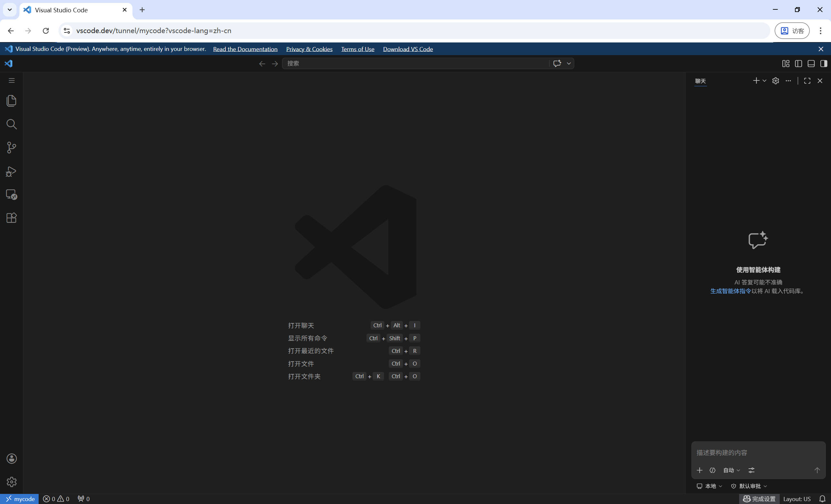Open the 默认审批 approval dropdown

coord(749,486)
